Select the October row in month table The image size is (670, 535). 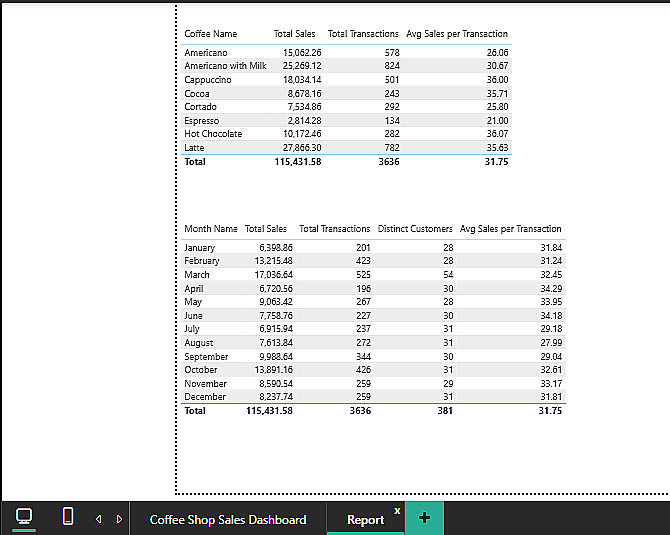[x=201, y=370]
